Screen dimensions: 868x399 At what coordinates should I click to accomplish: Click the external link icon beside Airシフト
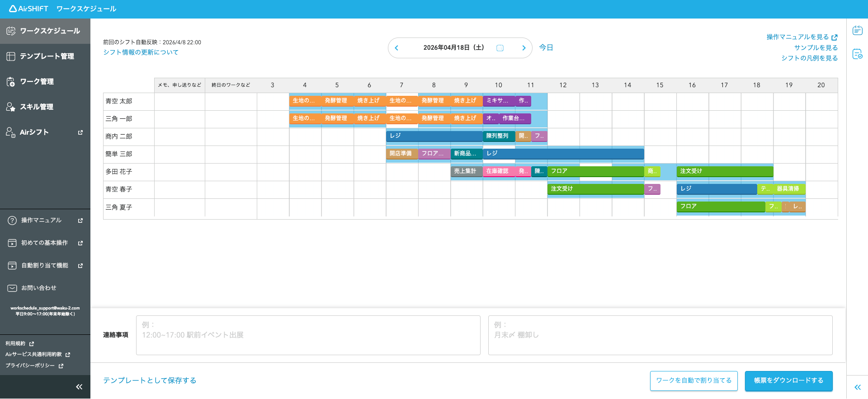coord(80,132)
